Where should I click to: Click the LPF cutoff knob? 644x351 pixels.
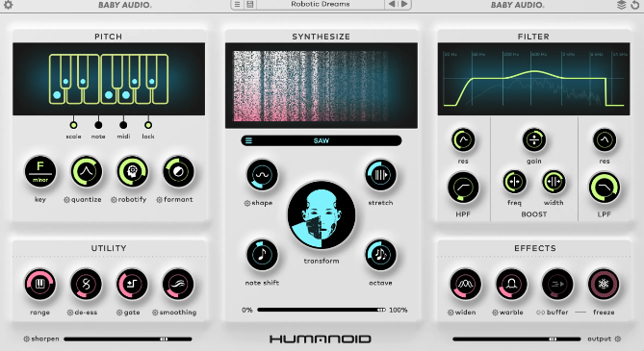point(605,188)
